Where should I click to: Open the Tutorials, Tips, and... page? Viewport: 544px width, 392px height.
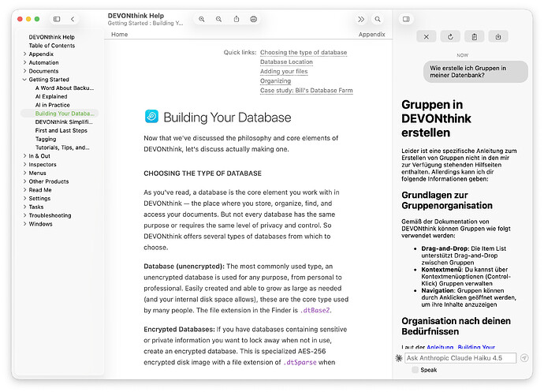[62, 147]
